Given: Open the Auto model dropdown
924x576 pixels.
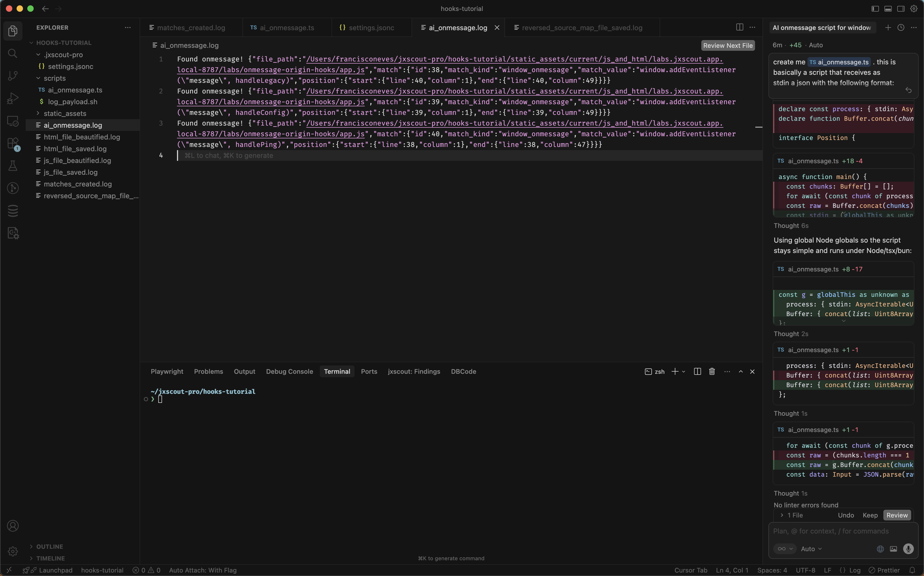Looking at the screenshot, I should [x=811, y=548].
